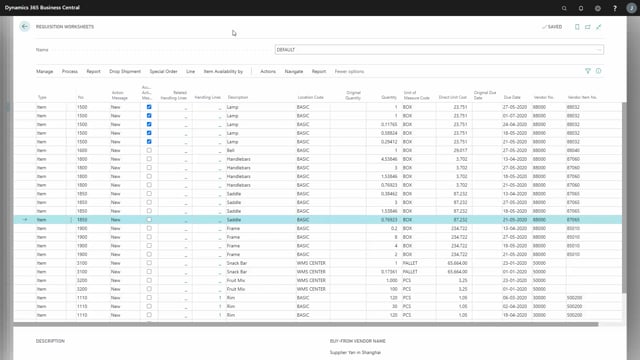Screen dimensions: 640x360
Task: Open the Process menu
Action: click(x=70, y=71)
